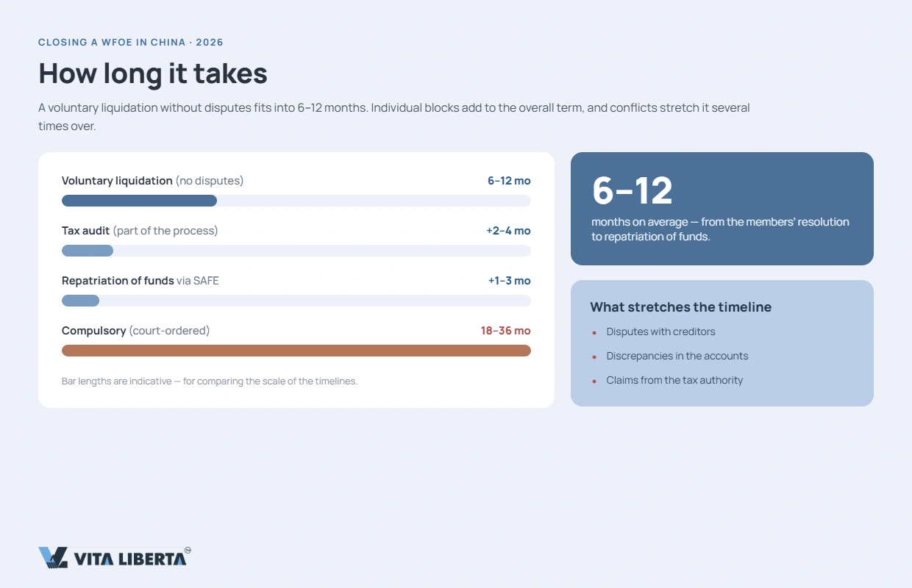Click the red 18–36 mo label

[506, 331]
